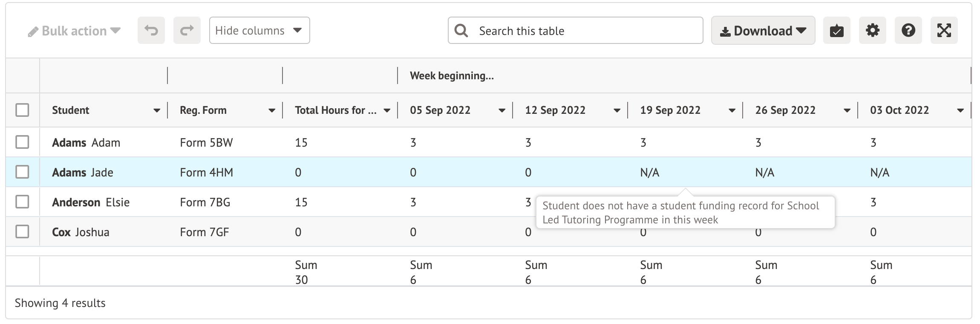Open the Student column sort dropdown
Image resolution: width=980 pixels, height=324 pixels.
(x=157, y=110)
